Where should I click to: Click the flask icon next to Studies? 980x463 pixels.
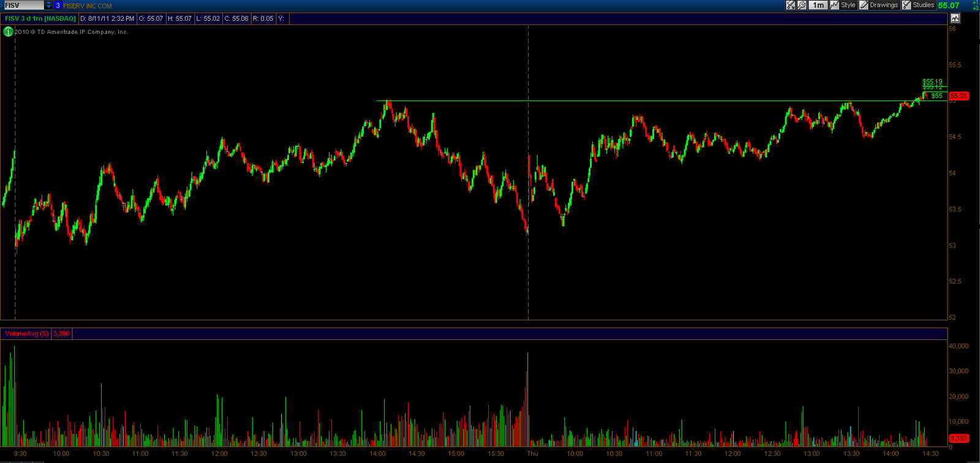[x=907, y=5]
